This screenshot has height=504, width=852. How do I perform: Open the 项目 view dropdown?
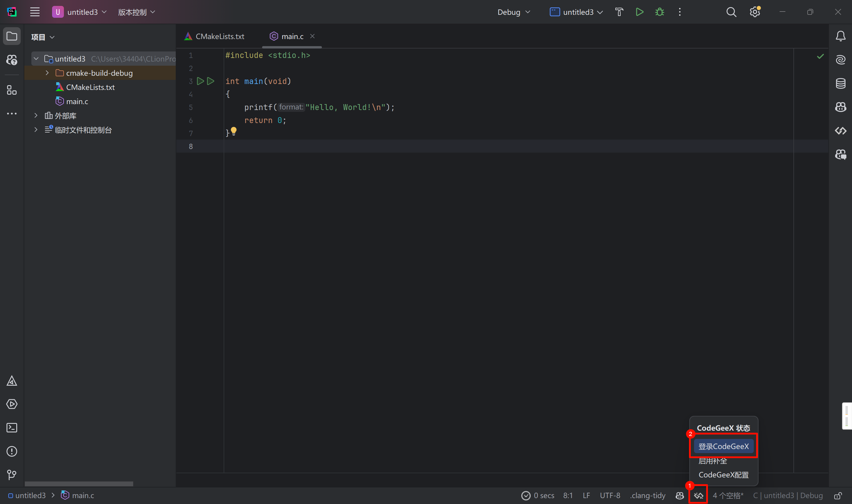(43, 37)
